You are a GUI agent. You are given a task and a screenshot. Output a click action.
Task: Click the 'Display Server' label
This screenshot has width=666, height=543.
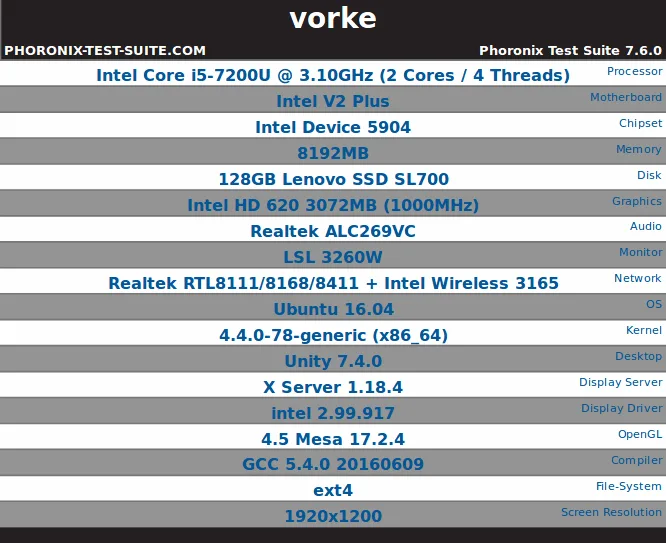(621, 382)
